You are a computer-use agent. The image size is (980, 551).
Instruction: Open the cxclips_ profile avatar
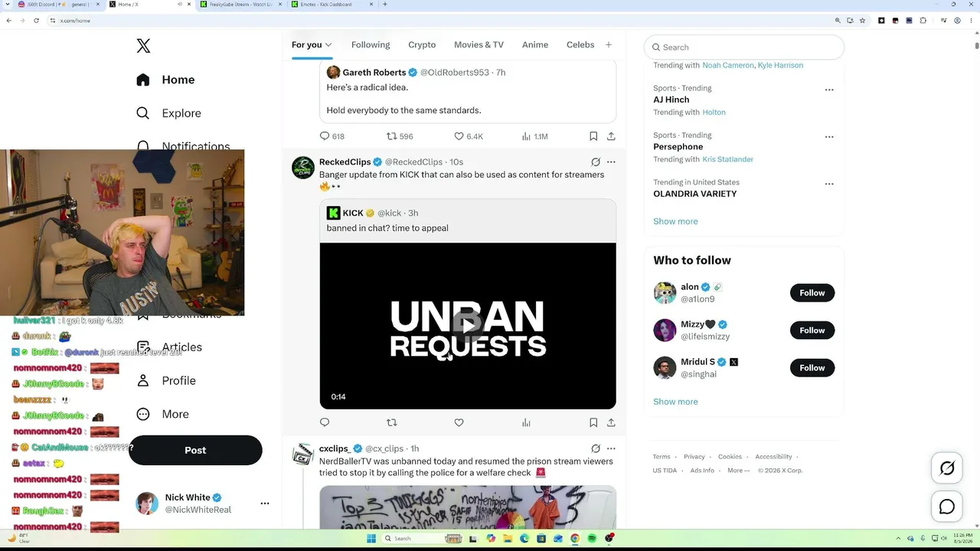point(303,455)
